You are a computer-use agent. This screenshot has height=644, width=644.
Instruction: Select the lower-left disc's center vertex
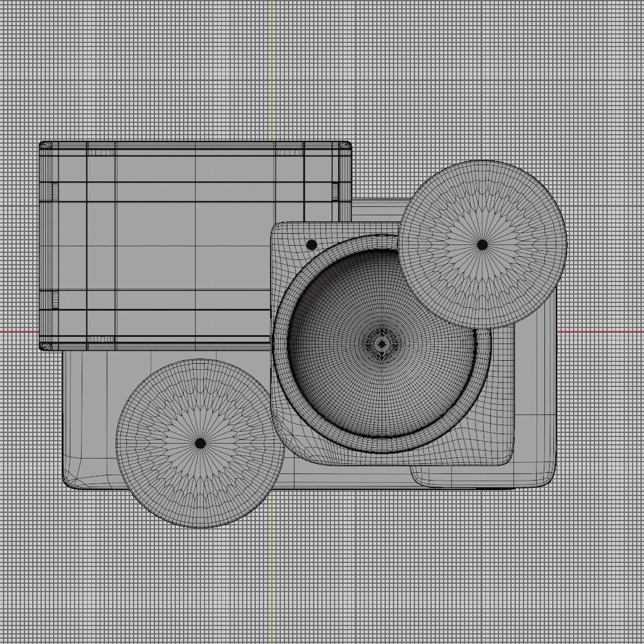[x=200, y=443]
